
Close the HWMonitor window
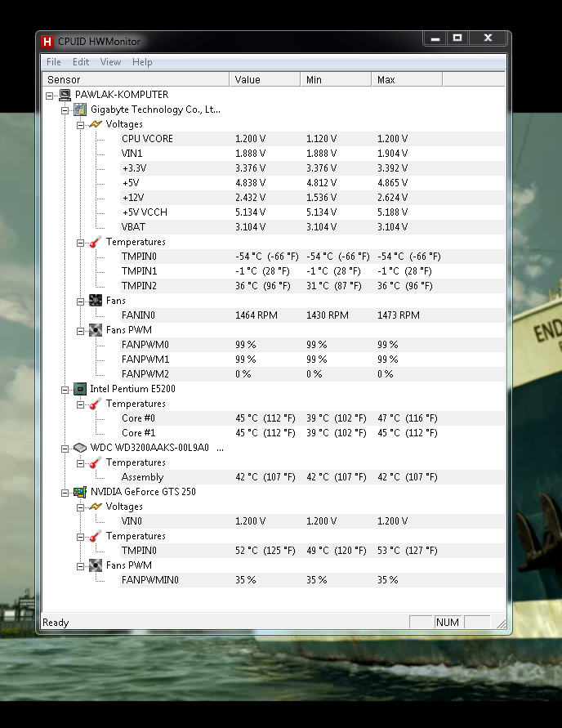488,38
